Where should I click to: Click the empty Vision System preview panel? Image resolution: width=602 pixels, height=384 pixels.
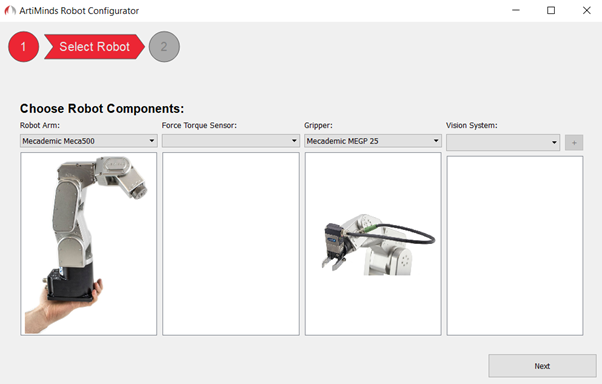tap(515, 246)
